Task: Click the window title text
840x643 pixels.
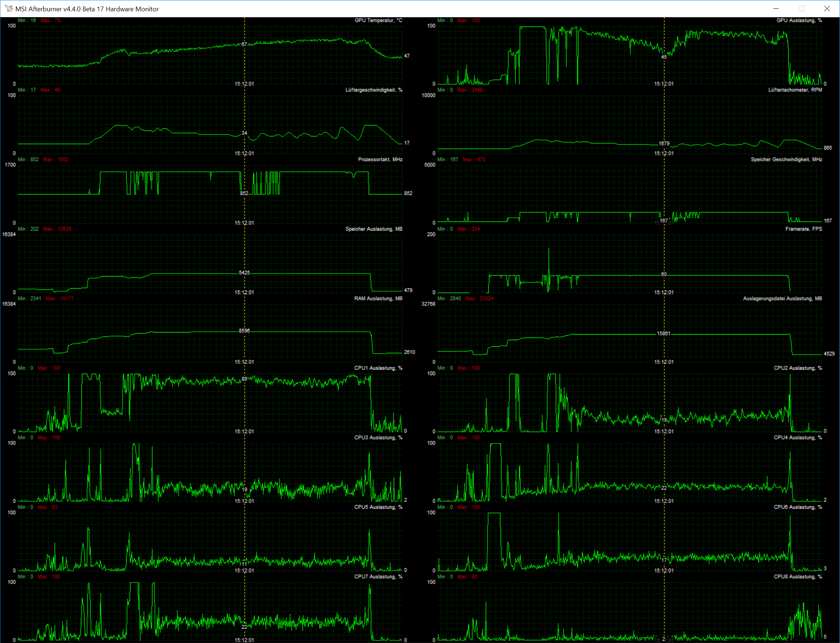Action: point(87,9)
